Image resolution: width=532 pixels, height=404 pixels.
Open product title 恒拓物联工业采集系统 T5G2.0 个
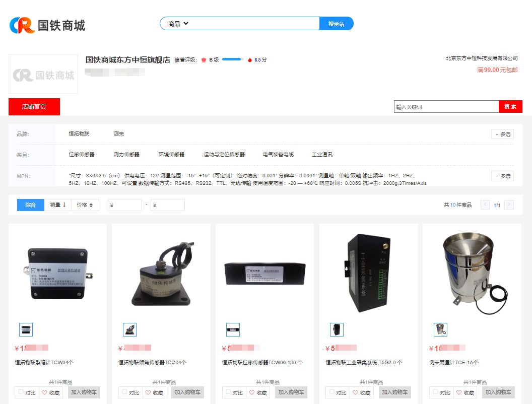(364, 363)
